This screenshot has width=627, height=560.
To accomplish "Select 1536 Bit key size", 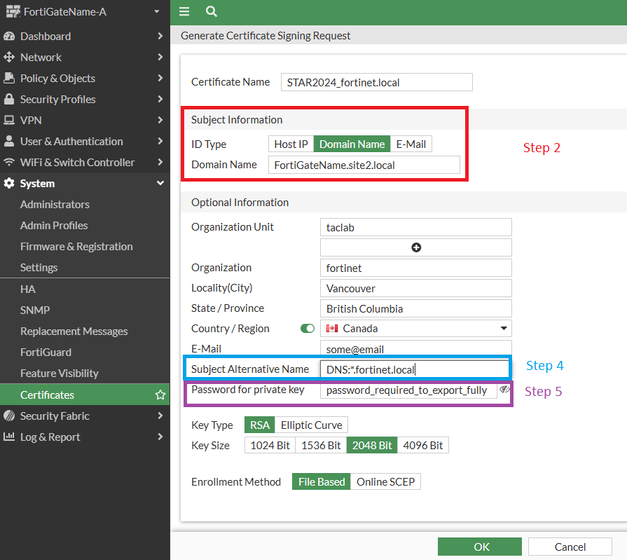I will coord(321,445).
